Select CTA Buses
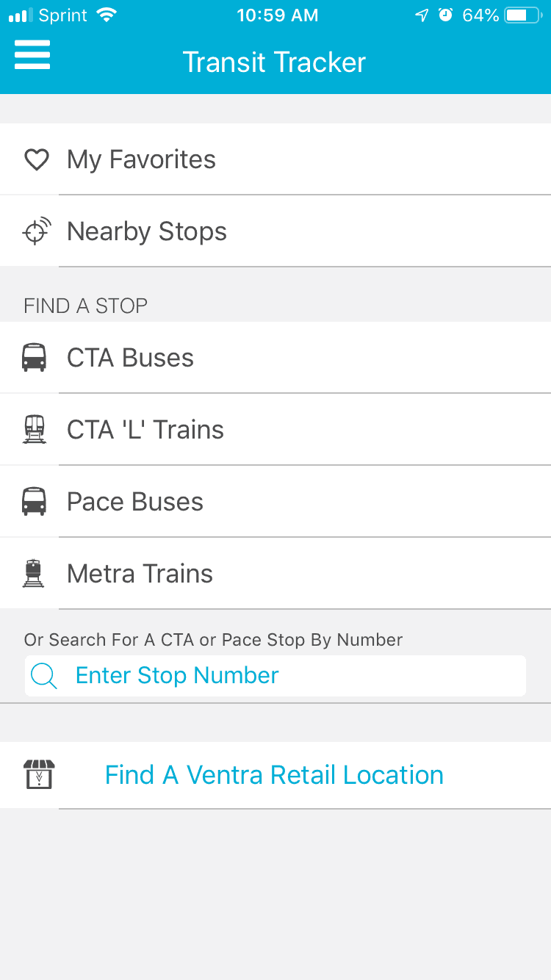 [131, 358]
